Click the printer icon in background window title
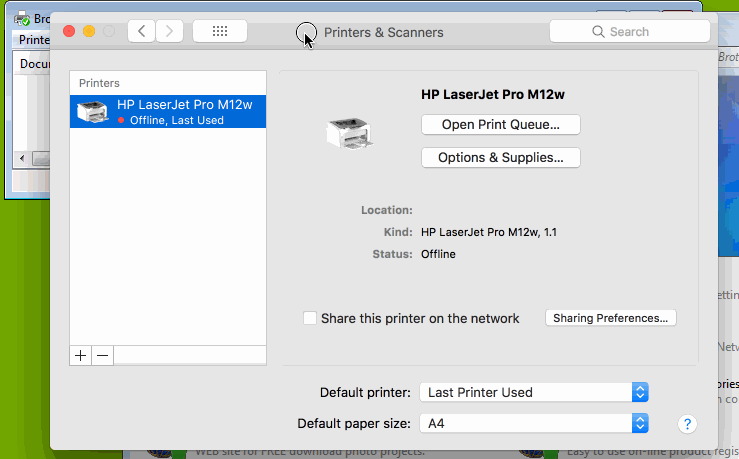The width and height of the screenshot is (739, 459). (22, 18)
